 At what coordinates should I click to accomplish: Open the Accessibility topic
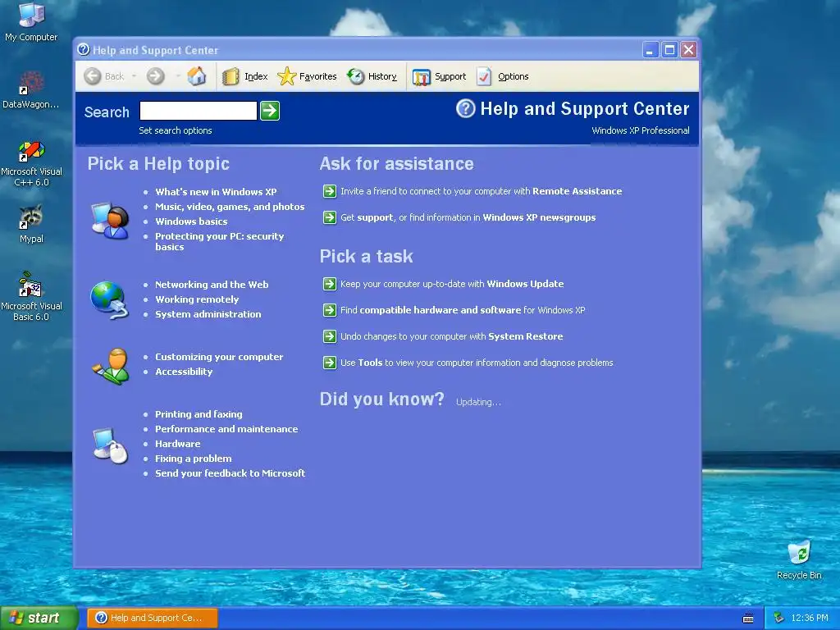(184, 372)
